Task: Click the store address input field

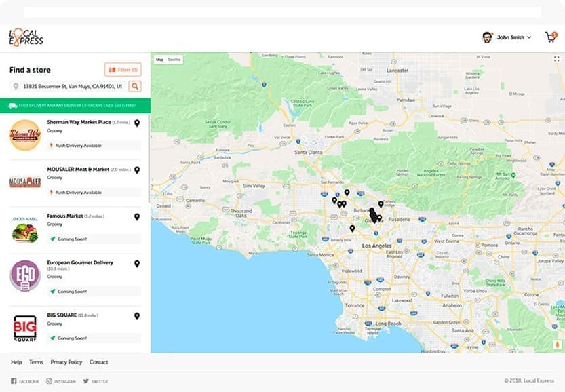Action: [71, 86]
